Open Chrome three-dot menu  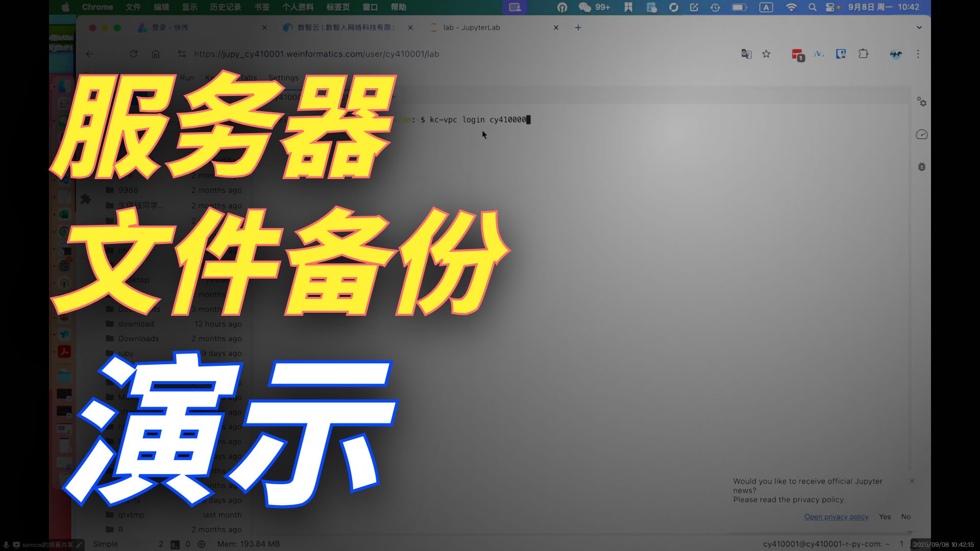(918, 54)
